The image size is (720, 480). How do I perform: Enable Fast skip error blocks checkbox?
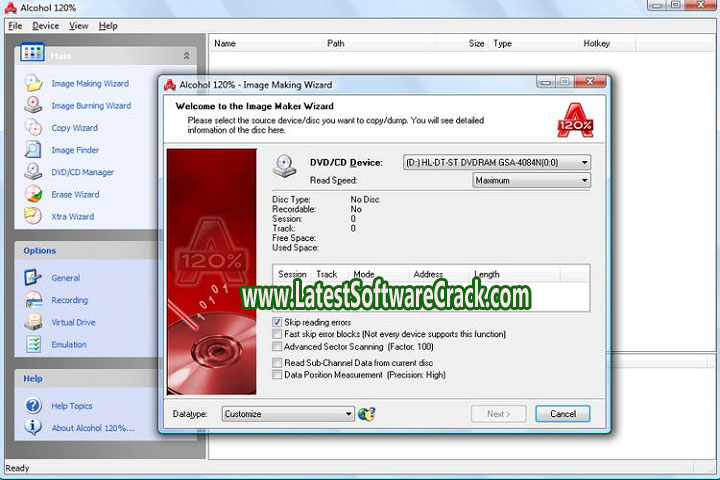point(277,334)
